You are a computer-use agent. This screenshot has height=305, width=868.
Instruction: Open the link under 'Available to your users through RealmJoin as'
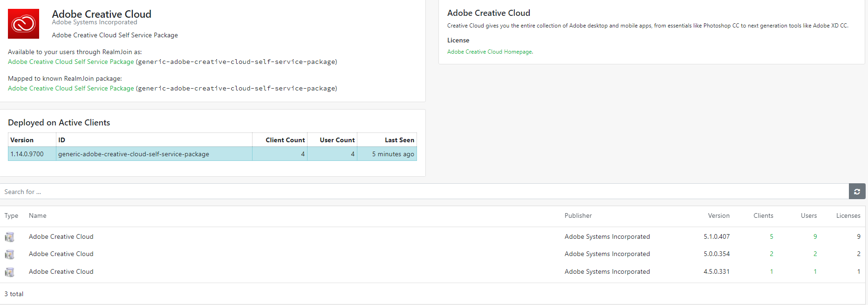[71, 62]
